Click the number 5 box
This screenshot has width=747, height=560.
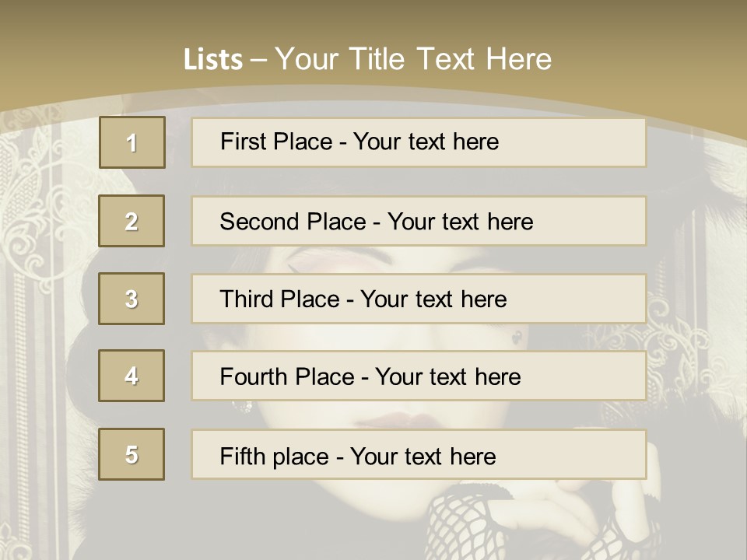pyautogui.click(x=132, y=454)
